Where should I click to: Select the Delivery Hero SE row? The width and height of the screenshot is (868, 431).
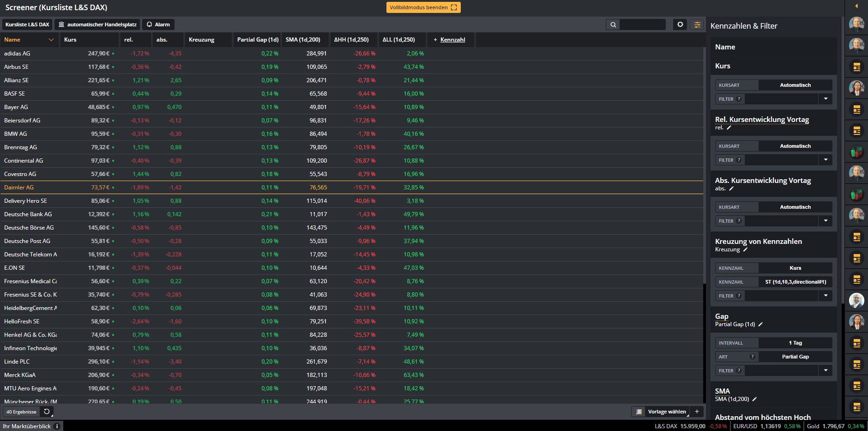[x=351, y=201]
